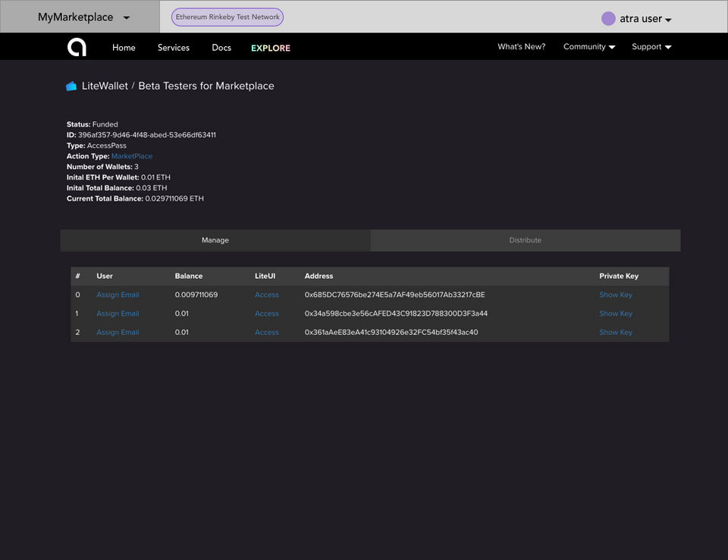Click the blue LiteWallet wallet icon
Viewport: 728px width, 560px height.
pyautogui.click(x=71, y=86)
